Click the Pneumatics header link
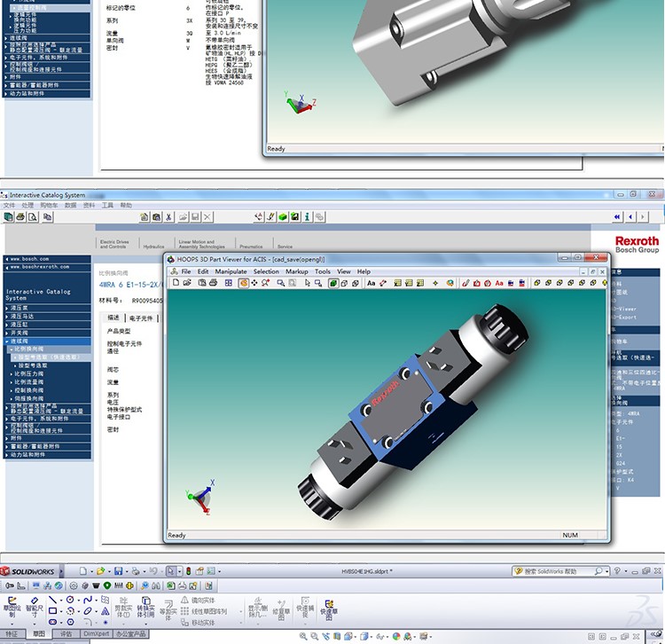Image resolution: width=665 pixels, height=644 pixels. coord(251,247)
